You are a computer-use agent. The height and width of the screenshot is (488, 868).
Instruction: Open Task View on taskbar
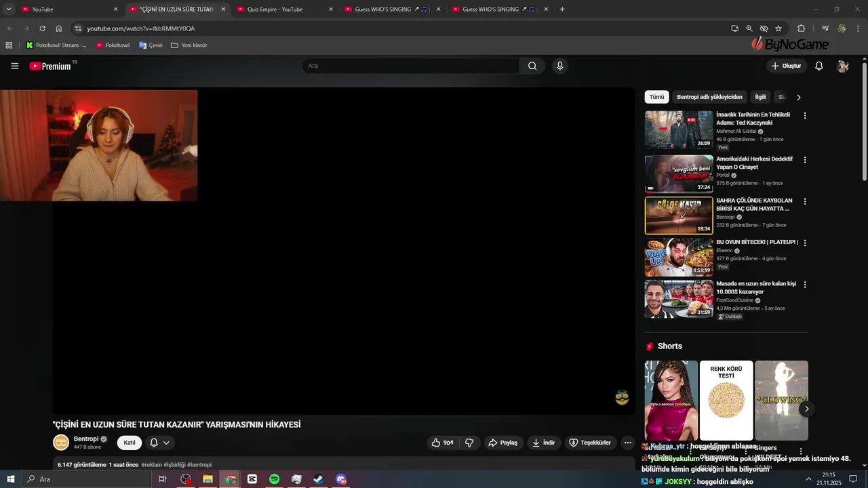click(x=163, y=479)
